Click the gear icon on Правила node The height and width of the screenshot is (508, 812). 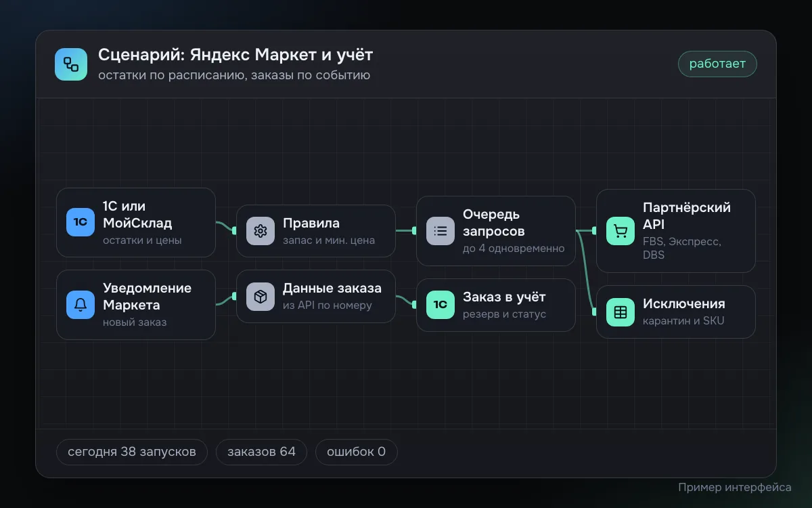pos(261,231)
